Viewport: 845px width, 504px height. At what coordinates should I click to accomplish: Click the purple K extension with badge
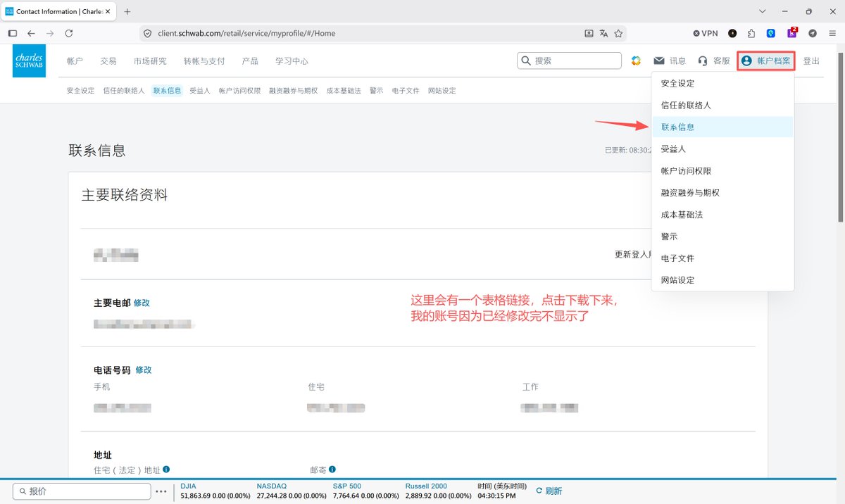click(x=792, y=32)
